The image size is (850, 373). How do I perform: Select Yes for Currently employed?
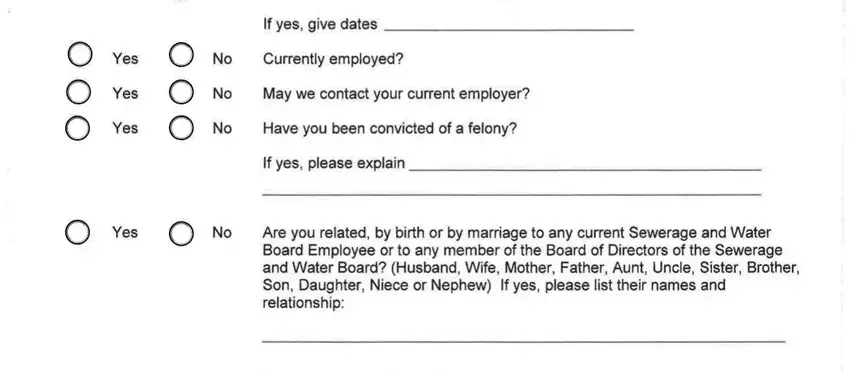coord(80,55)
